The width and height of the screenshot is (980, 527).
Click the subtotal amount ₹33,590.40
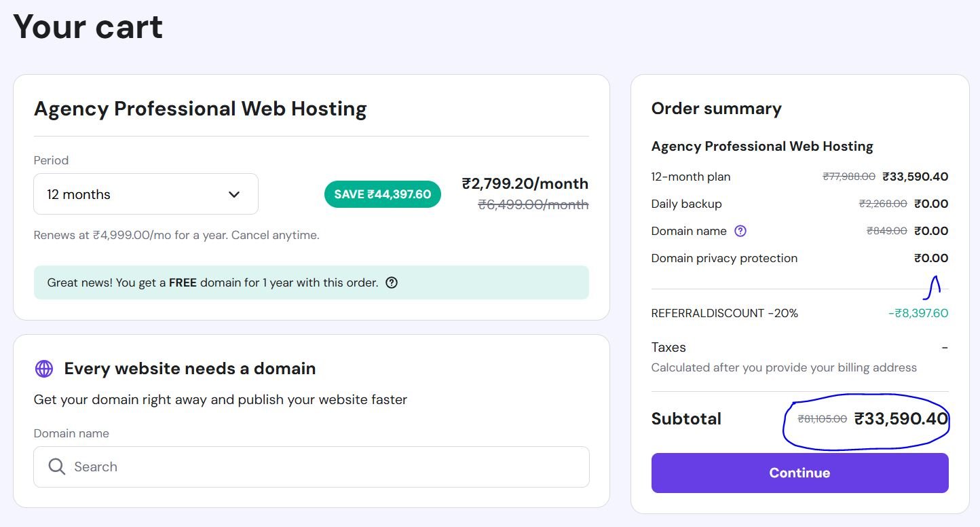coord(901,418)
